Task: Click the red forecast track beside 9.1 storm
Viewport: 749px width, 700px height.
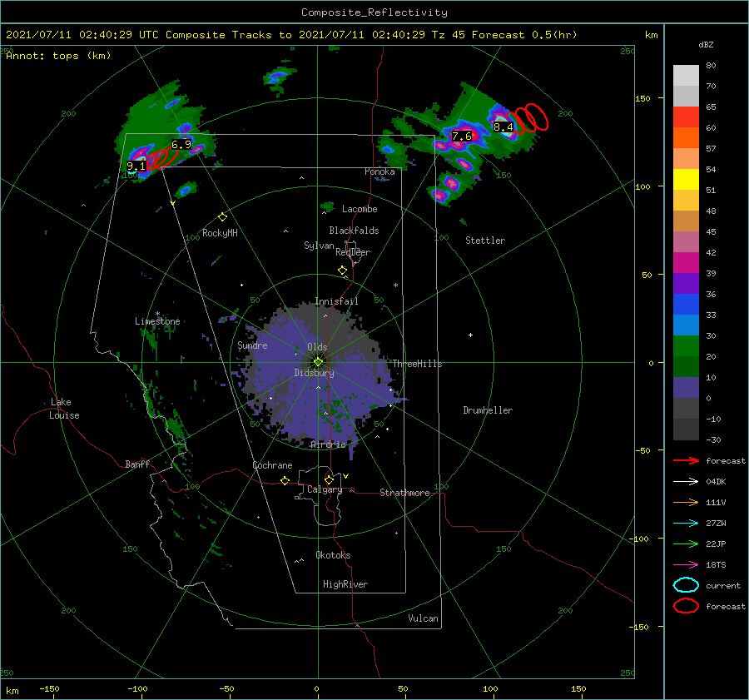Action: tap(162, 157)
